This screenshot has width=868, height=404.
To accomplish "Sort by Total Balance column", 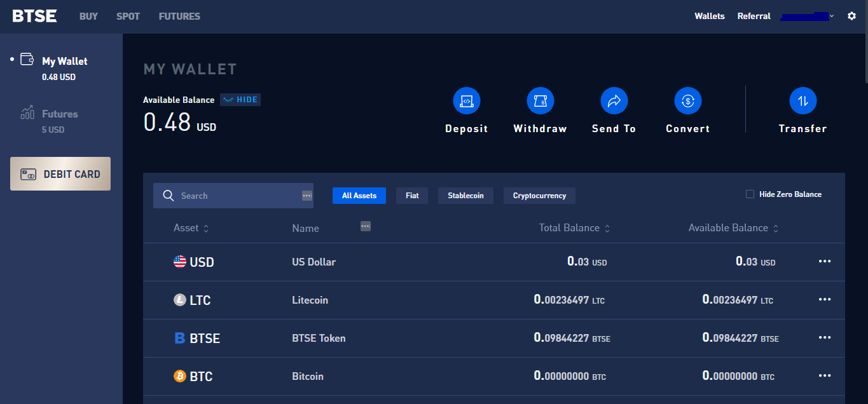I will [574, 228].
